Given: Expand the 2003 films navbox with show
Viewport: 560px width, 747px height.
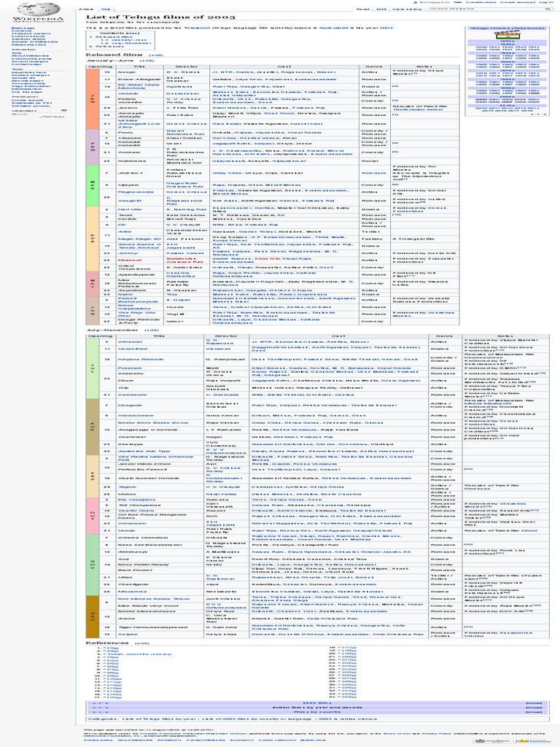Looking at the screenshot, I should 534,703.
